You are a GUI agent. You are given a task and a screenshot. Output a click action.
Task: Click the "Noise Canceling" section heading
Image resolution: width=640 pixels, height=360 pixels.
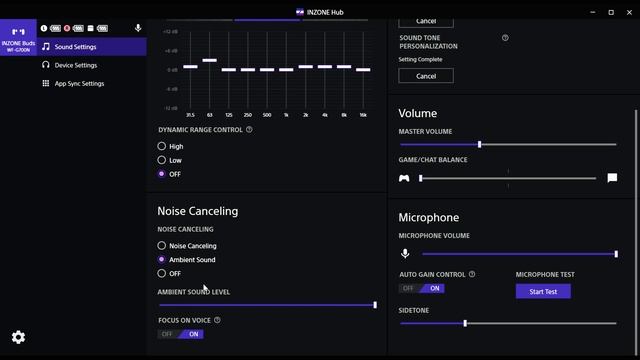tap(198, 211)
